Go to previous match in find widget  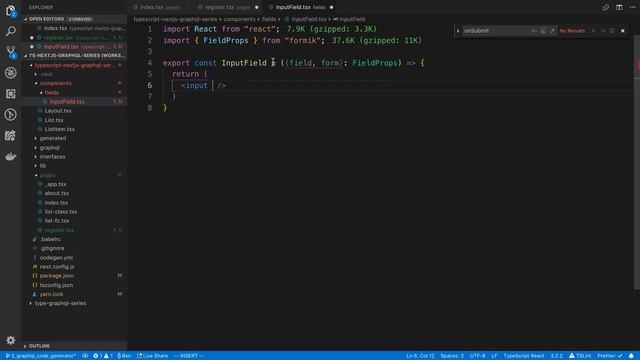coord(593,31)
